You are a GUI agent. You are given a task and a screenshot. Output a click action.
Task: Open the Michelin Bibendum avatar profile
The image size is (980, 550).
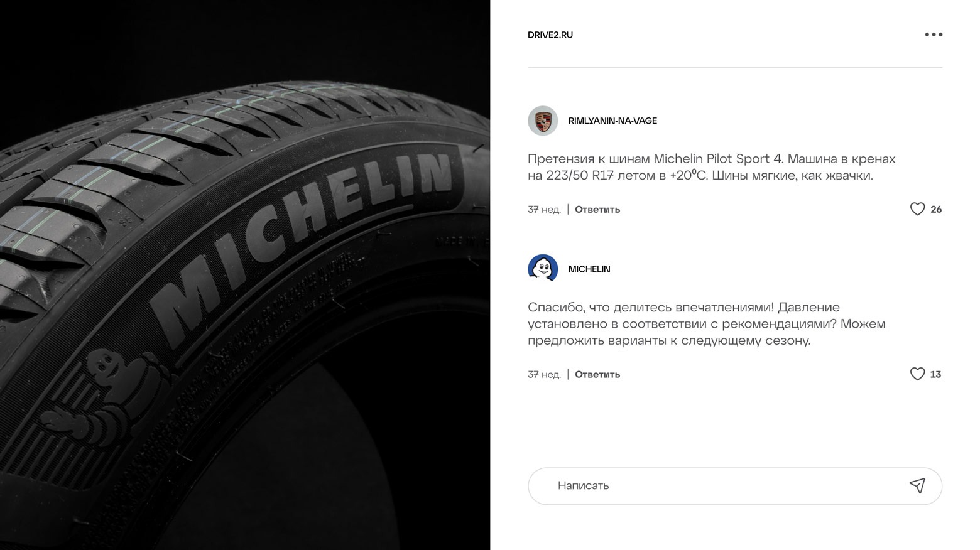pyautogui.click(x=543, y=269)
